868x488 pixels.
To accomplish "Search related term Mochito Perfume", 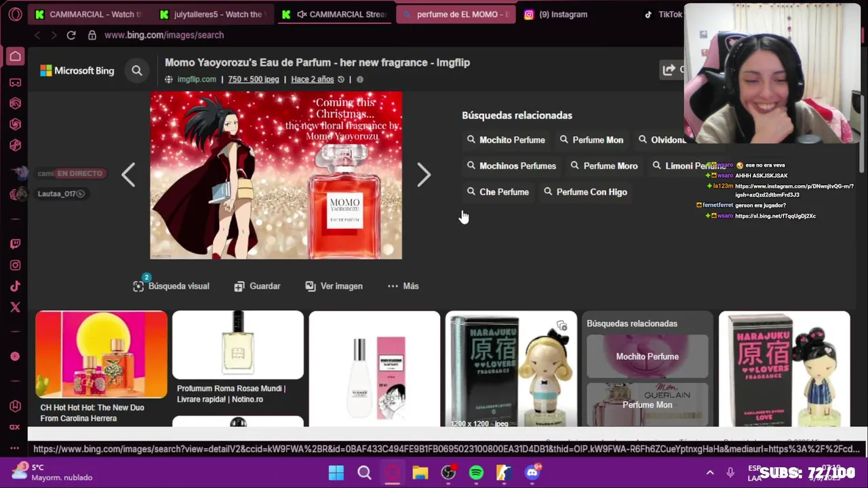I will coord(506,140).
